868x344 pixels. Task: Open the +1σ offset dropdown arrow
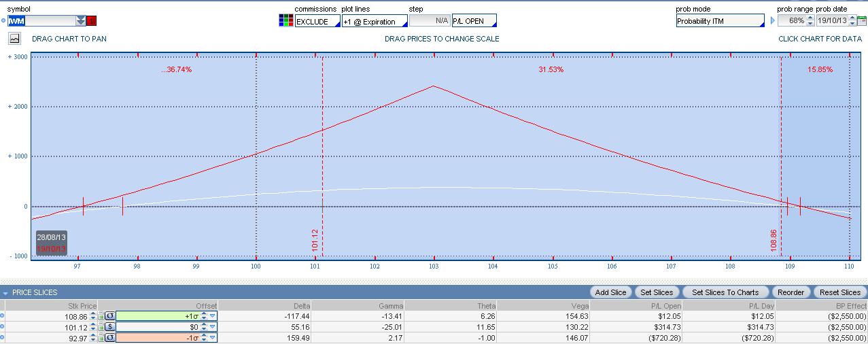212,316
